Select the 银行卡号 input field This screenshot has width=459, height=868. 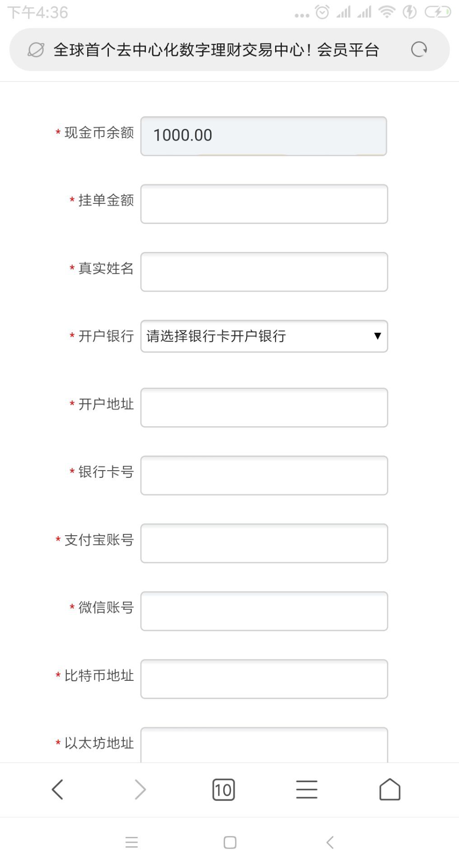pyautogui.click(x=264, y=475)
